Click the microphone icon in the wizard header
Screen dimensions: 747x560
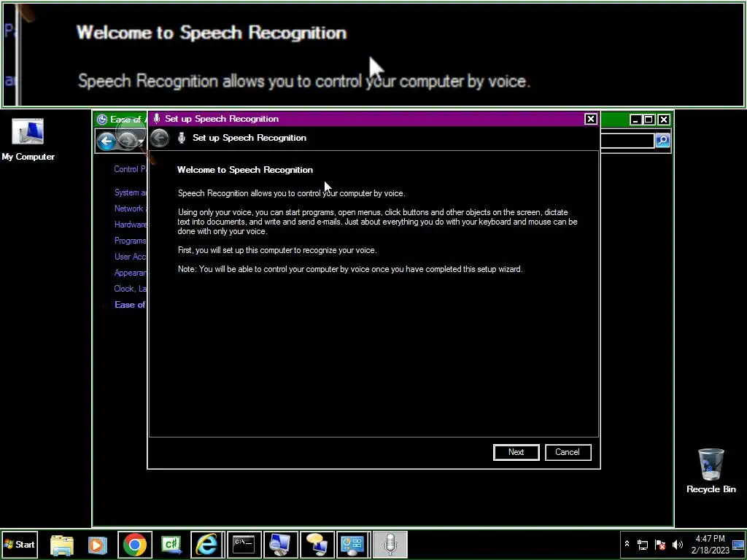point(182,138)
